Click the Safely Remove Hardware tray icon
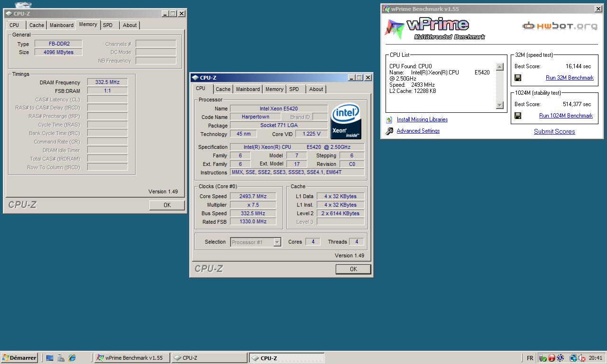The image size is (607, 364). (543, 358)
